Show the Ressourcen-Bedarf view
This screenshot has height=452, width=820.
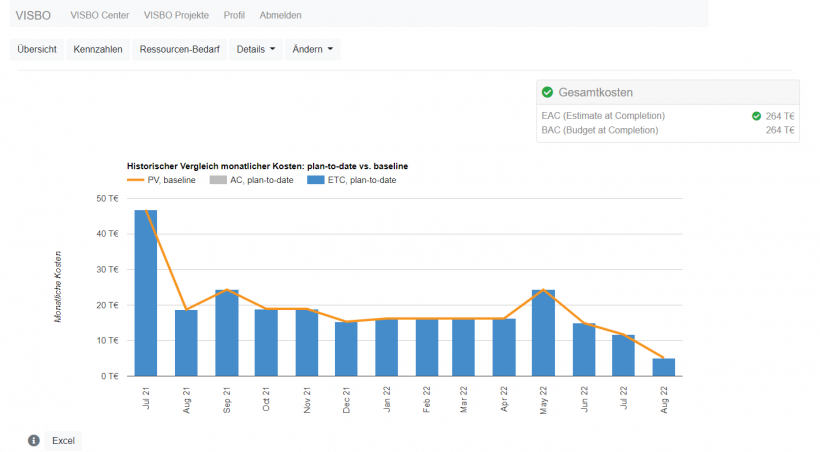(x=181, y=50)
